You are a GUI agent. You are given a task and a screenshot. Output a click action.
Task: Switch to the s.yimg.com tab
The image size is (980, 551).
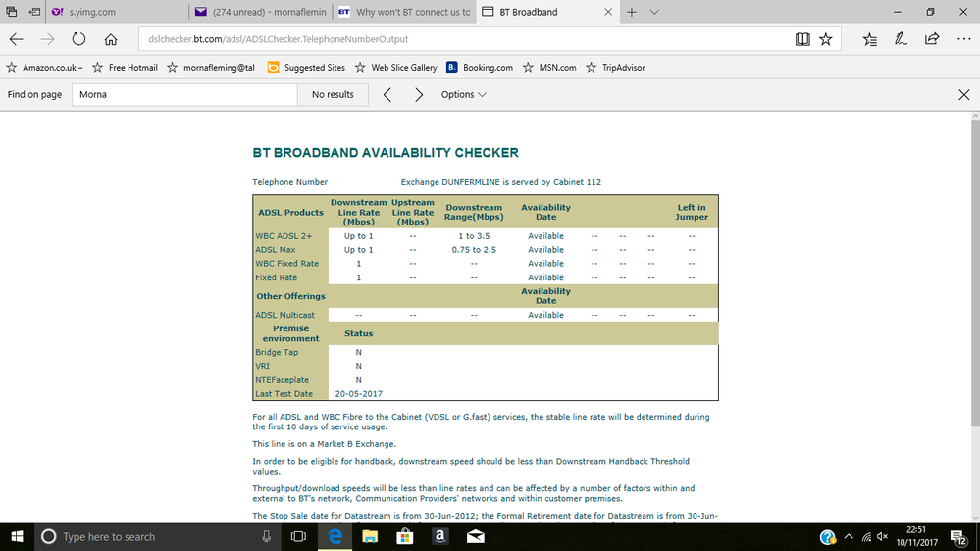pos(117,12)
